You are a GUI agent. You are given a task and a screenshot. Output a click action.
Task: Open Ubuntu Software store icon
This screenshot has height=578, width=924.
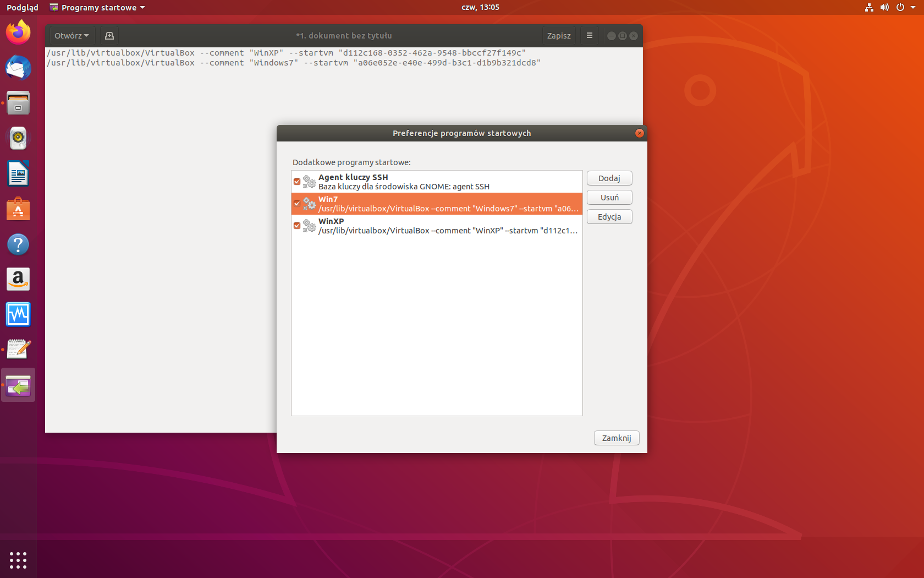coord(18,209)
